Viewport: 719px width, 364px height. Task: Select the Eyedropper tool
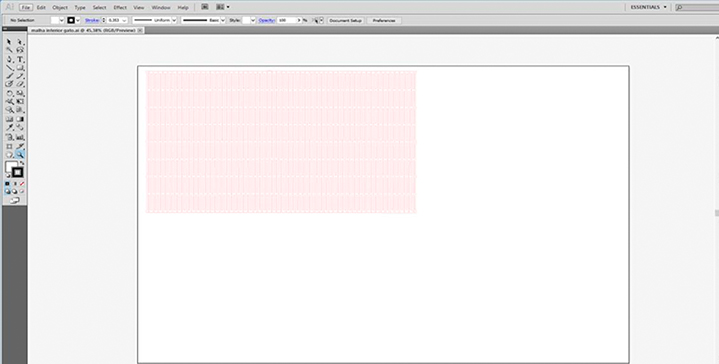[9, 127]
